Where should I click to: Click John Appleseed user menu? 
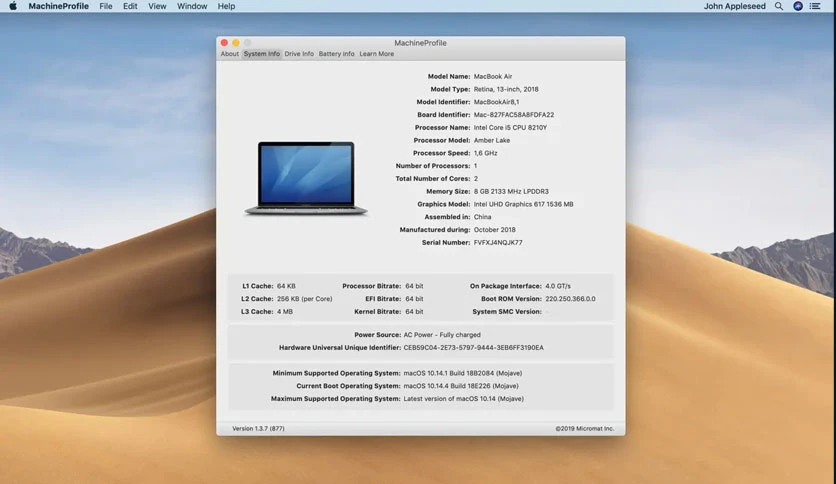[x=734, y=6]
